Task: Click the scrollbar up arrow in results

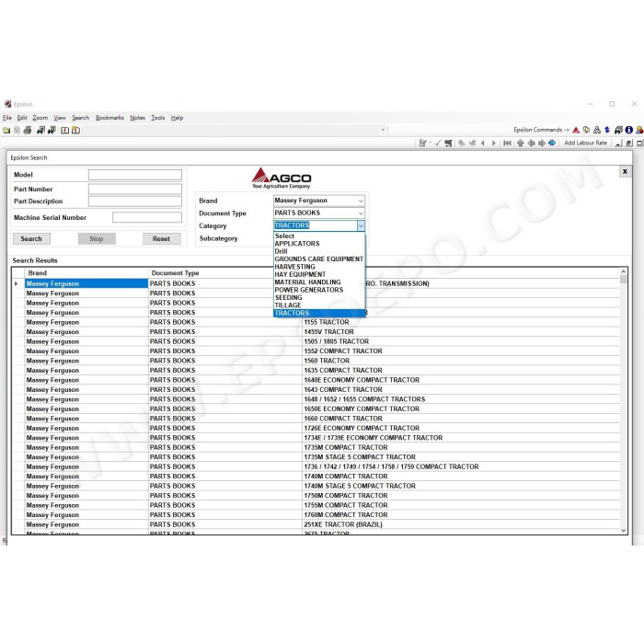Action: pos(623,271)
